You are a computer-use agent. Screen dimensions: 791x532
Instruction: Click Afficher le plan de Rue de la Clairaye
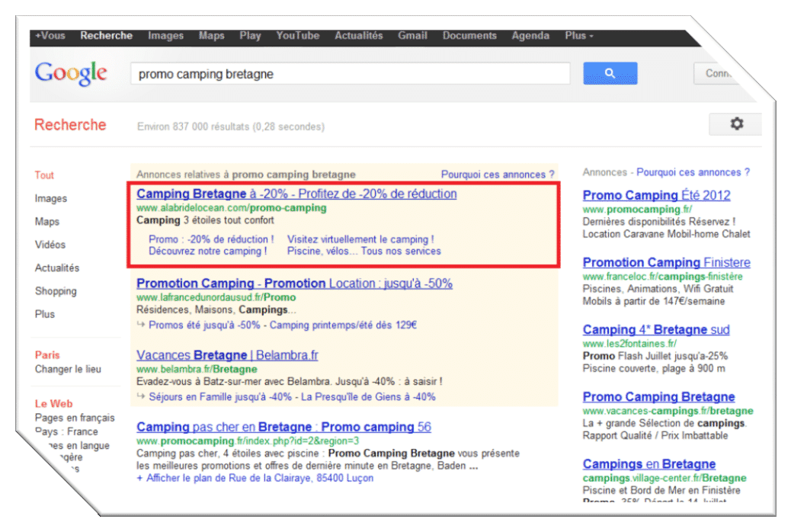click(x=255, y=478)
